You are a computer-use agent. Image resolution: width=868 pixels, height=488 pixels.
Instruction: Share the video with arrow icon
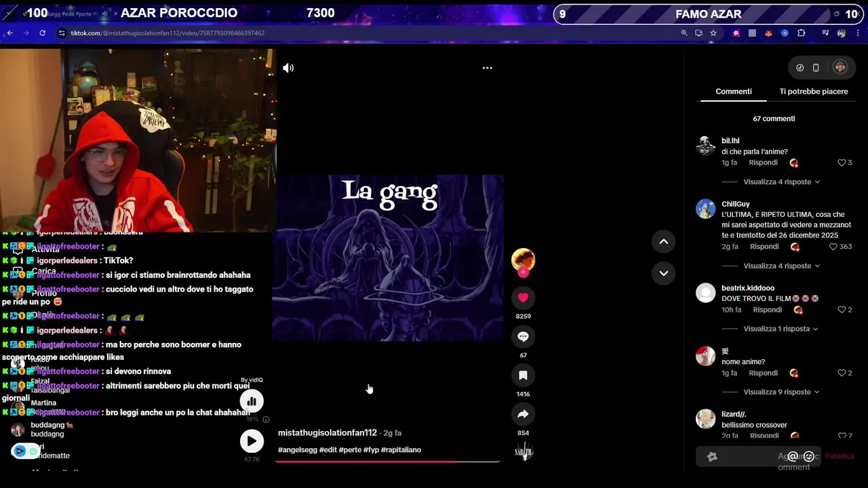523,414
